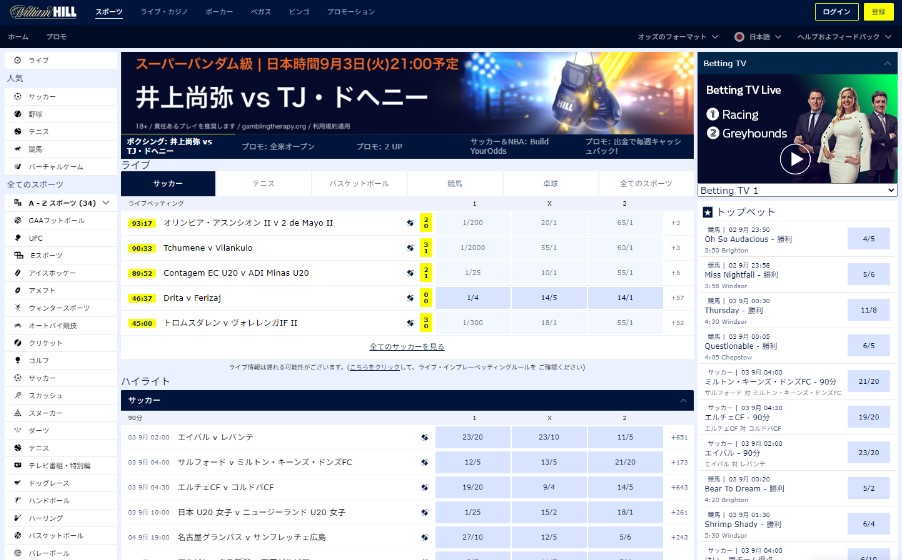Screen dimensions: 902x560
Task: Open the スヌーカー triangle icon
Action: pyautogui.click(x=17, y=413)
